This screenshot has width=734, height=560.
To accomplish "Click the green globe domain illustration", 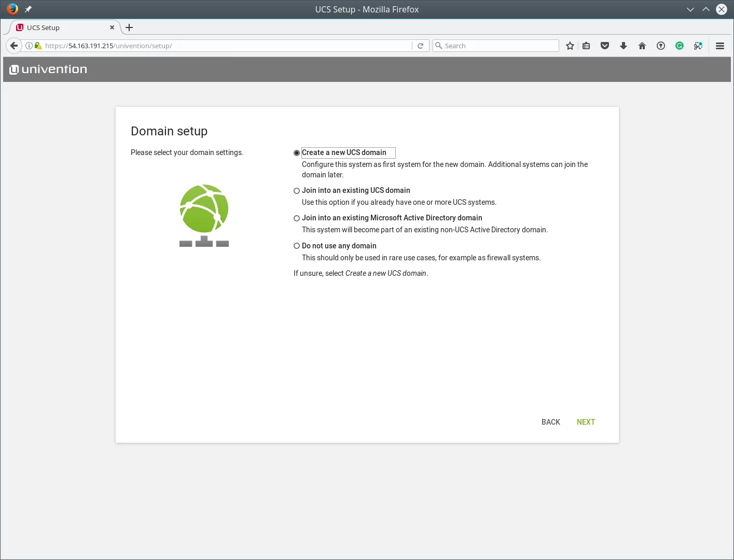I will pyautogui.click(x=204, y=215).
